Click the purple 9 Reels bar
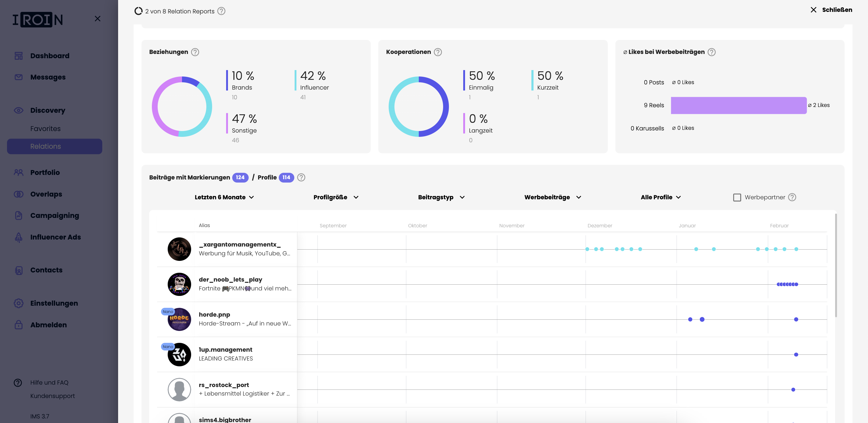This screenshot has width=868, height=423. pyautogui.click(x=738, y=105)
